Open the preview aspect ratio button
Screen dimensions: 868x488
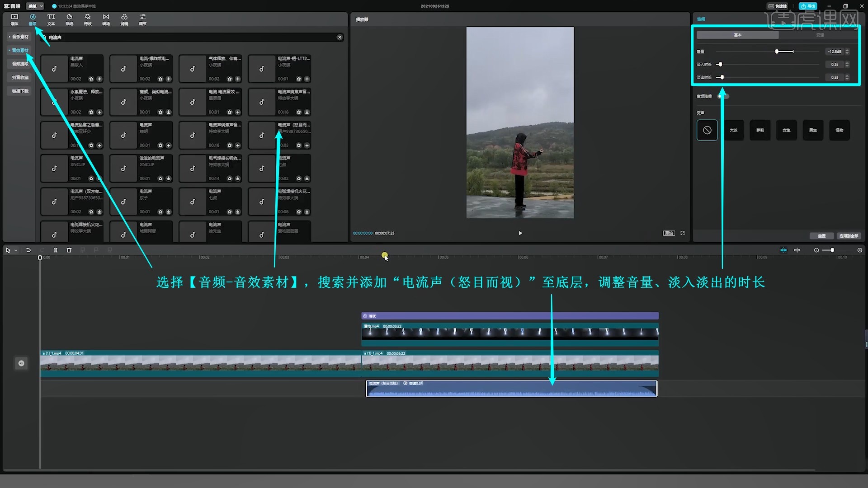pos(669,233)
